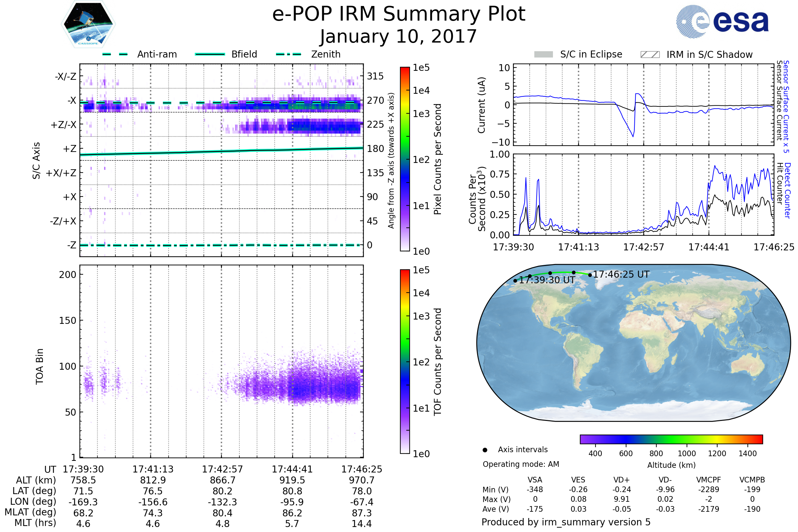Click the hatched IRM in S/C Shadow patch
The width and height of the screenshot is (798, 532).
click(650, 55)
